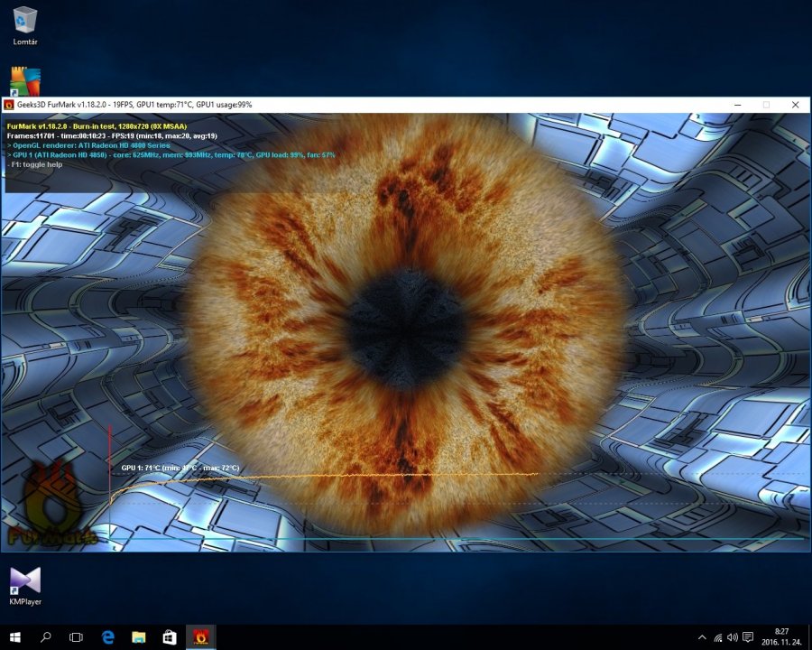Select the AVG antivirus desktop shortcut
The height and width of the screenshot is (650, 812).
[x=25, y=81]
